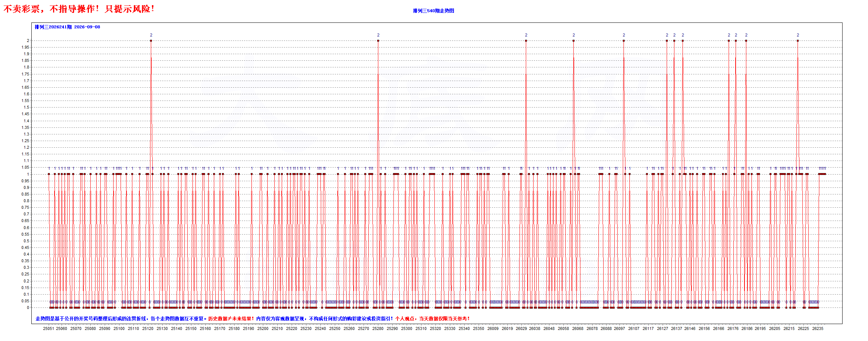Click the x-axis label 26215
Screen dimensions: 868x341
pyautogui.click(x=789, y=328)
